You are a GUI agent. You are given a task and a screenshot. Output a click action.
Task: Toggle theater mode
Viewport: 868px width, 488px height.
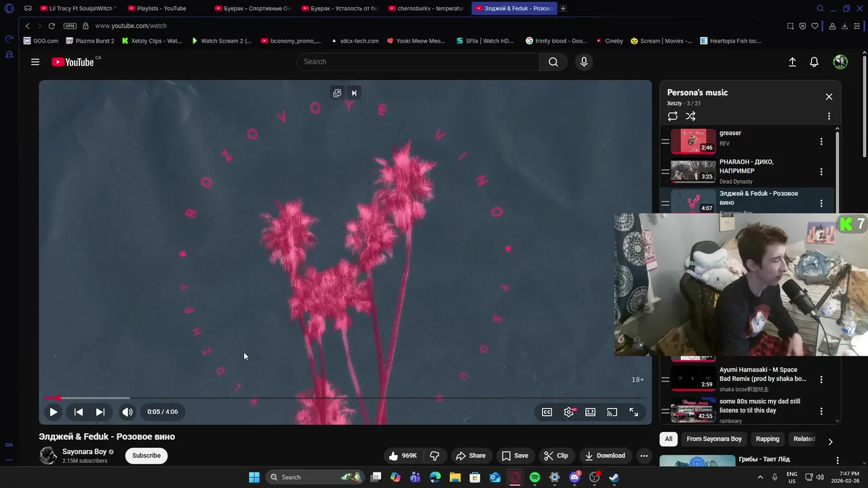[591, 412]
